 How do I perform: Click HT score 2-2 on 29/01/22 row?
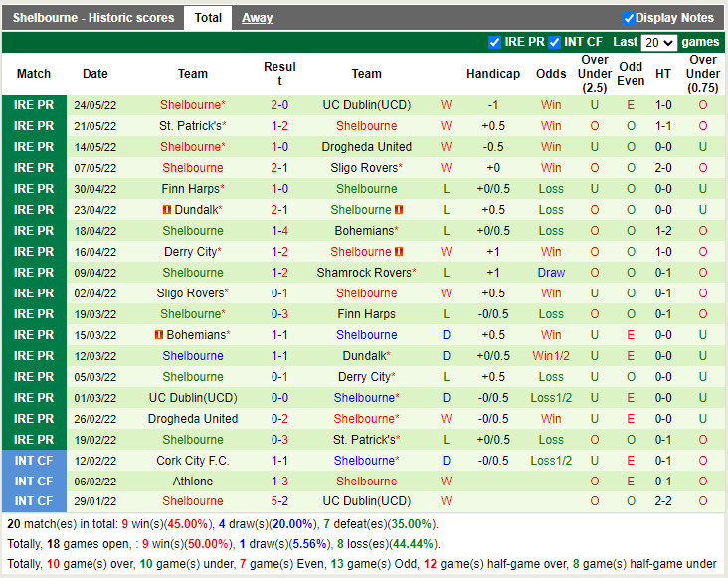[663, 501]
